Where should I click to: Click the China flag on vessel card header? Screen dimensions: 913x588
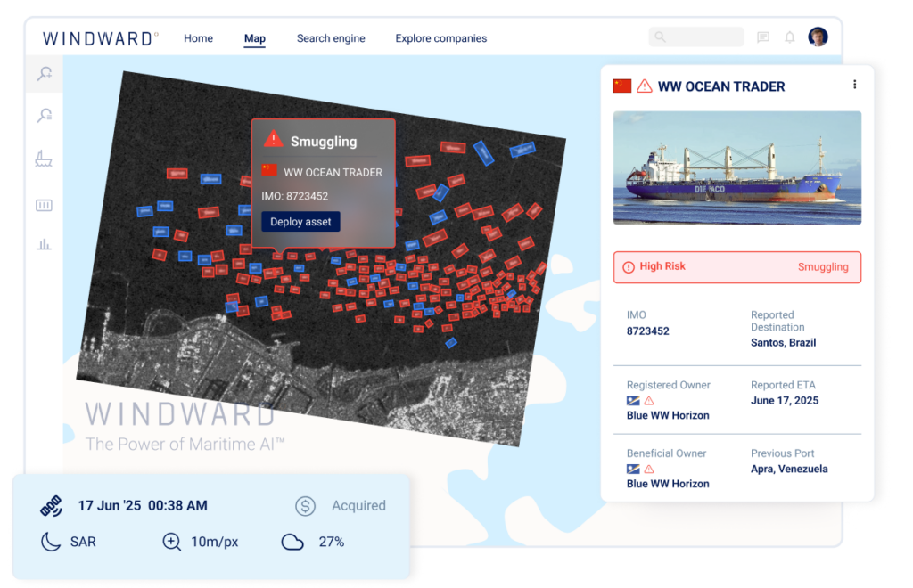coord(621,86)
